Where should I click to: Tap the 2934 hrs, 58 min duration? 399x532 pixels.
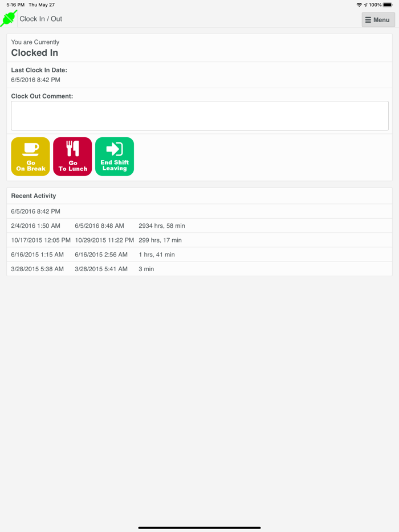162,226
